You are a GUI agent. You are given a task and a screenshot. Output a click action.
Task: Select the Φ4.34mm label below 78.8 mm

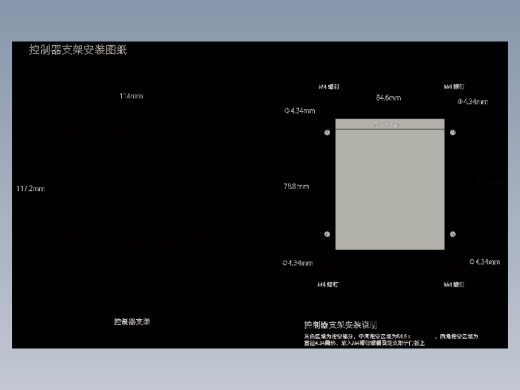pyautogui.click(x=298, y=263)
